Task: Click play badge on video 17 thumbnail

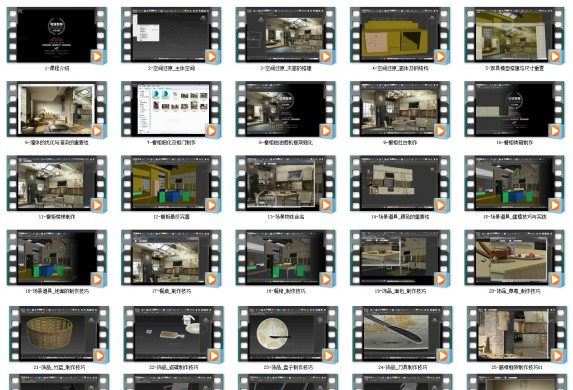Action: (211, 279)
